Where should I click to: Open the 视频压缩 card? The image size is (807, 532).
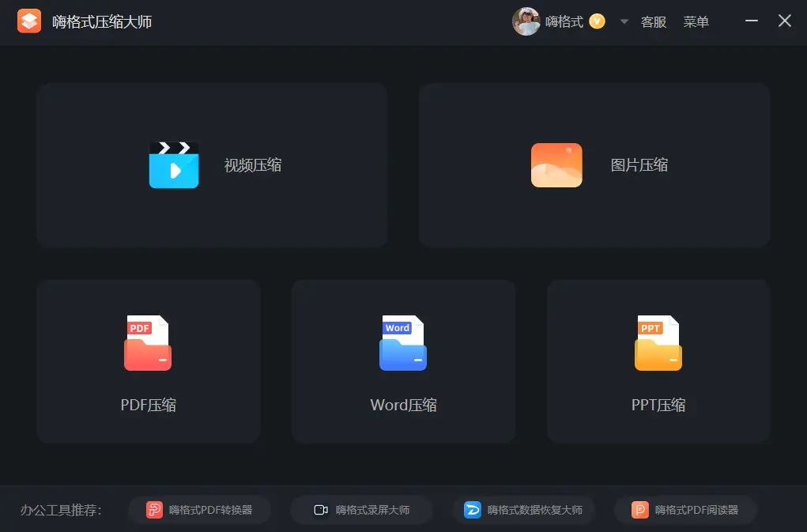[211, 164]
